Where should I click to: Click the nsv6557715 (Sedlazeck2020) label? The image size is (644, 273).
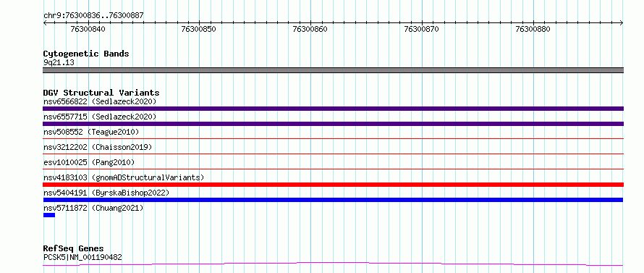point(100,117)
